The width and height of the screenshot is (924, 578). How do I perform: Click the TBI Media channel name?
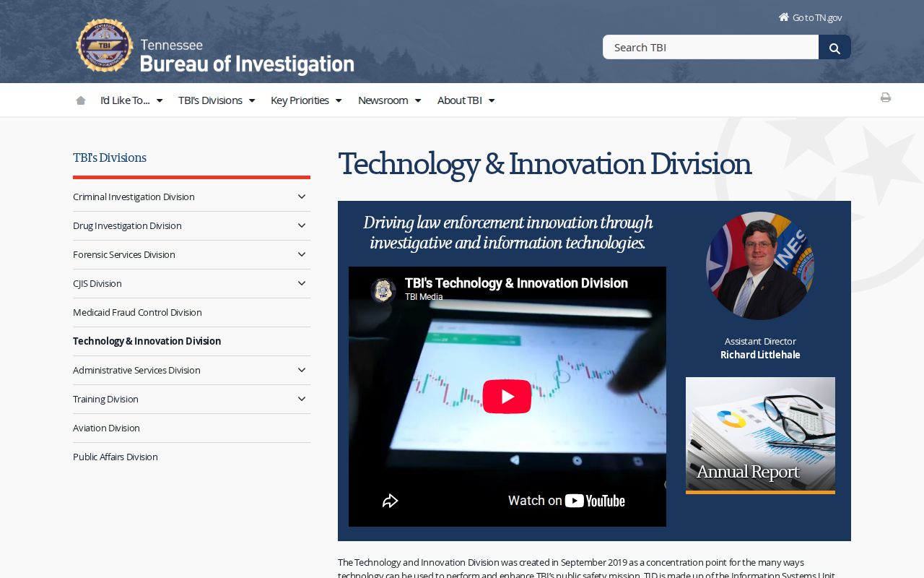tap(424, 297)
